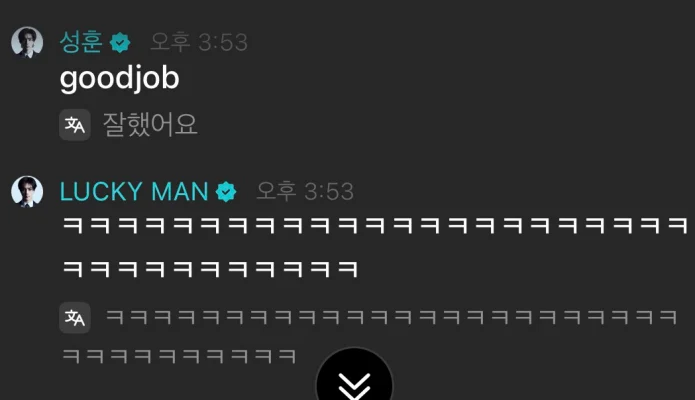Click 성훈's message time 3:53

point(223,43)
